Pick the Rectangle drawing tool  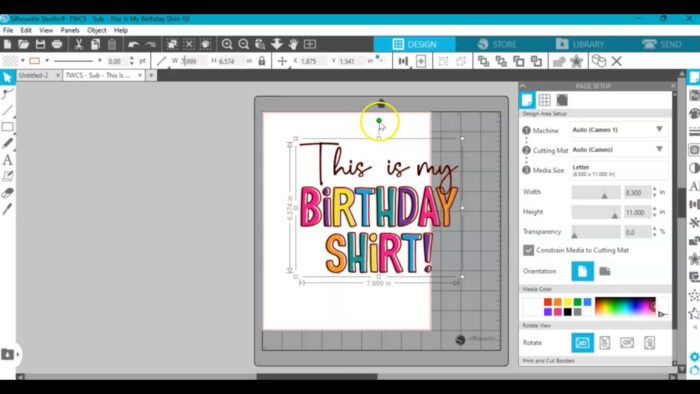coord(8,127)
